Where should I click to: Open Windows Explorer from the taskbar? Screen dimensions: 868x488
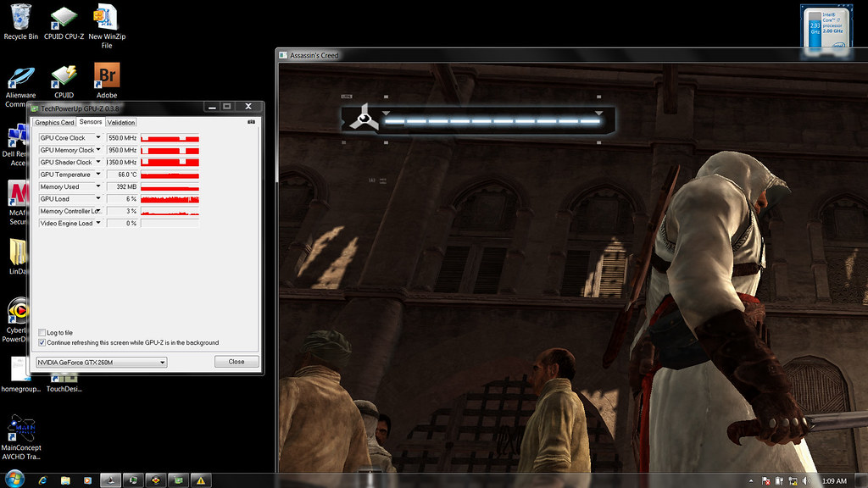click(65, 480)
